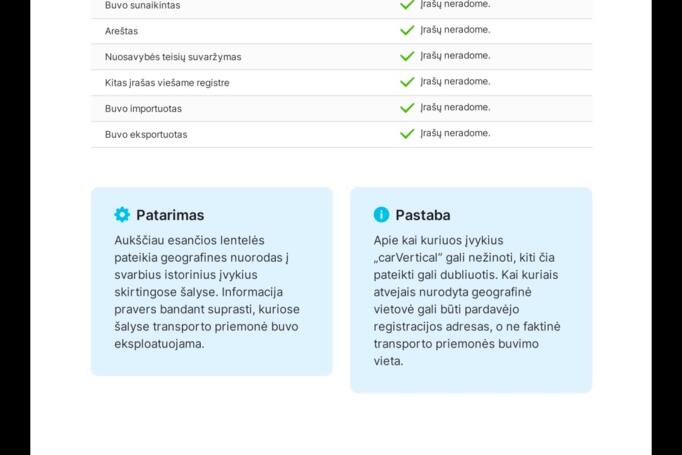This screenshot has width=682, height=455.
Task: Click checkmark for Nuosavybės teisių suvaržymas
Action: point(407,56)
